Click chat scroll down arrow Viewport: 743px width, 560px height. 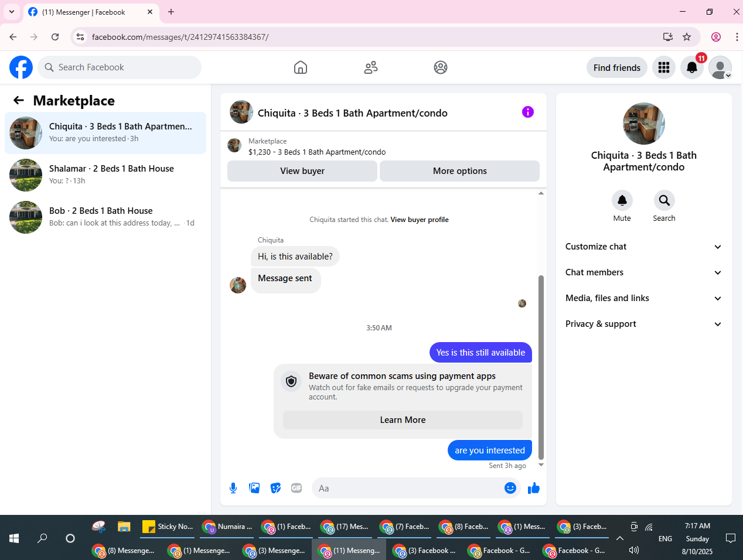click(541, 465)
